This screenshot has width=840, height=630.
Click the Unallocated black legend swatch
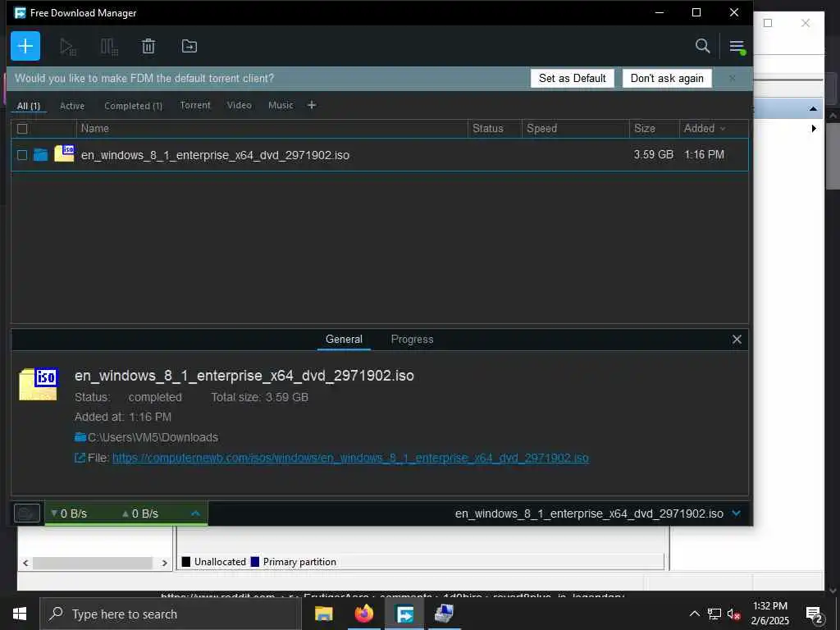tap(186, 561)
